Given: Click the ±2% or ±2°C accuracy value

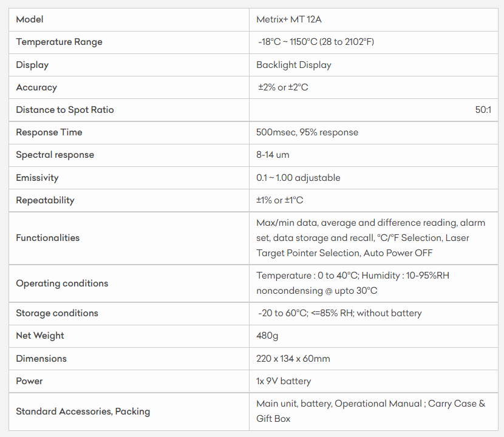Looking at the screenshot, I should (283, 87).
